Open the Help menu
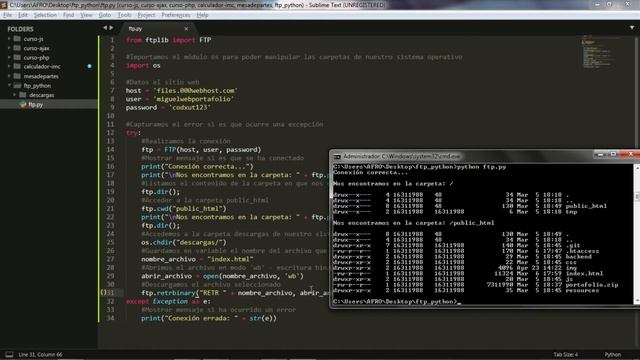This screenshot has height=360, width=640. point(202,15)
